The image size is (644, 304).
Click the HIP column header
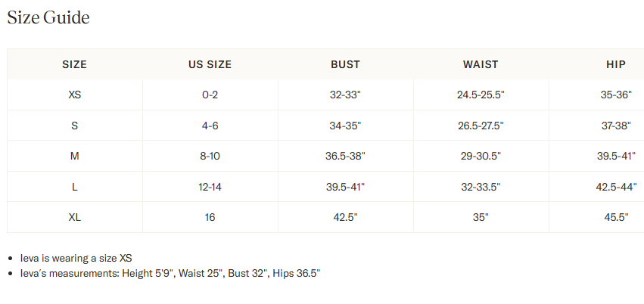(615, 64)
